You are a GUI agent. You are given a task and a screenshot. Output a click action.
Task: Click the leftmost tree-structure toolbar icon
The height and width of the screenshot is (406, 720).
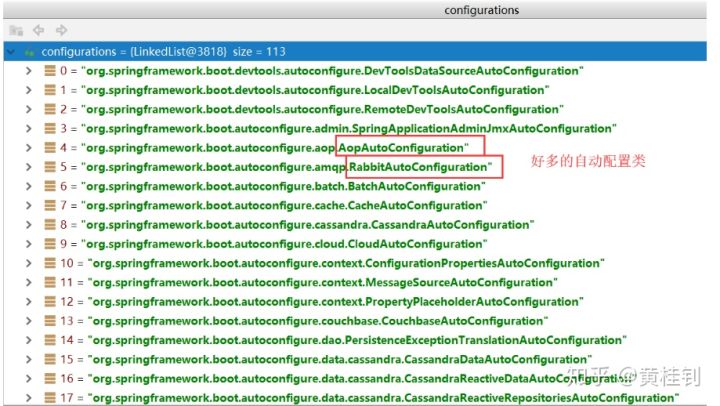tap(16, 31)
